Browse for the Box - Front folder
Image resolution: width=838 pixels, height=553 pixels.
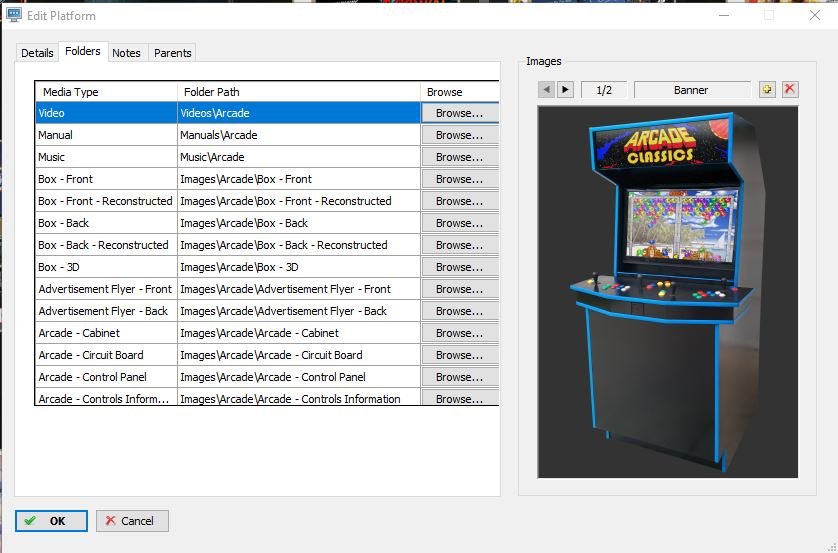pyautogui.click(x=460, y=179)
